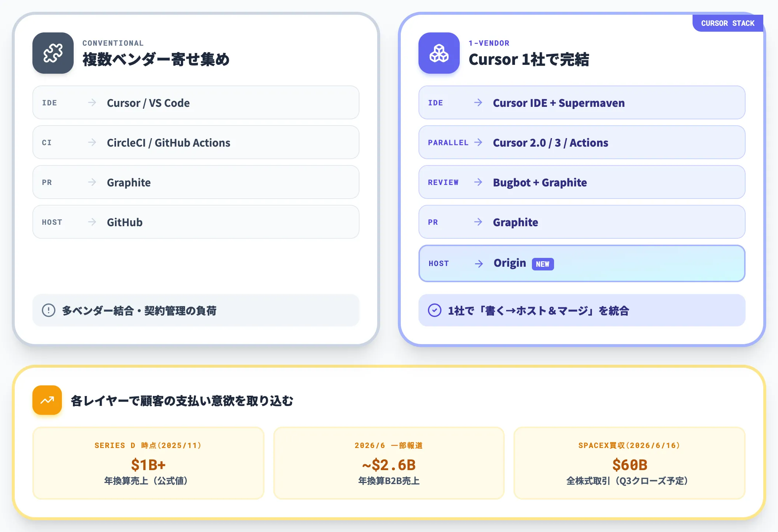Click the PARALLEL label in the Cursor stack
The height and width of the screenshot is (532, 778).
pos(448,143)
